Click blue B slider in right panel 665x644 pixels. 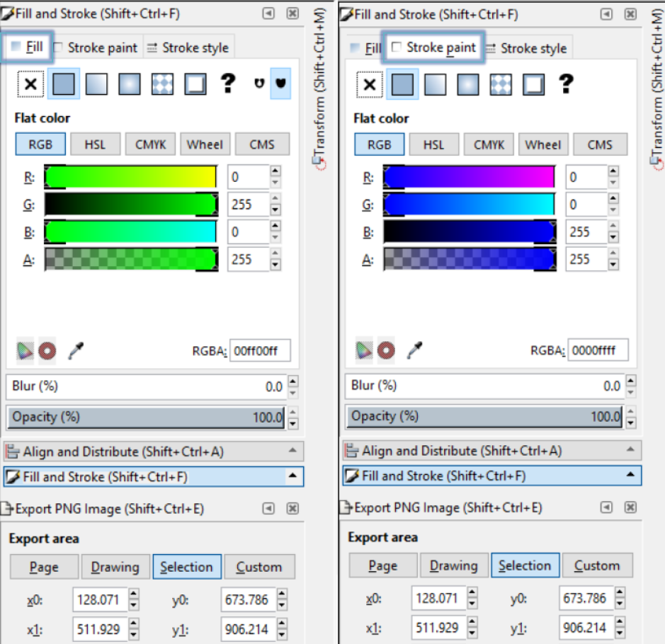tap(470, 231)
